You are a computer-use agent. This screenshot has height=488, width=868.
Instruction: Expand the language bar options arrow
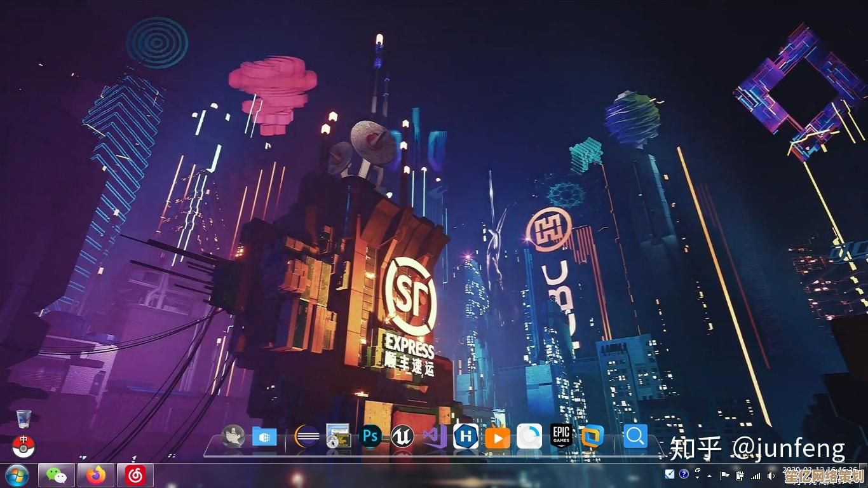(x=697, y=477)
